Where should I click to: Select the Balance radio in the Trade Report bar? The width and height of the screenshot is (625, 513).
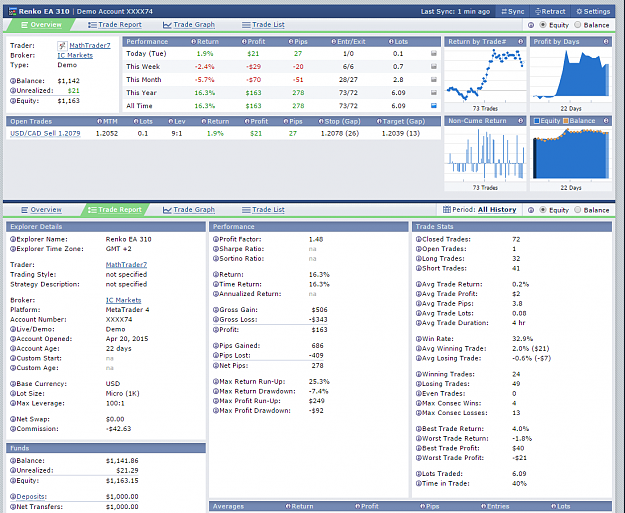[x=578, y=210]
